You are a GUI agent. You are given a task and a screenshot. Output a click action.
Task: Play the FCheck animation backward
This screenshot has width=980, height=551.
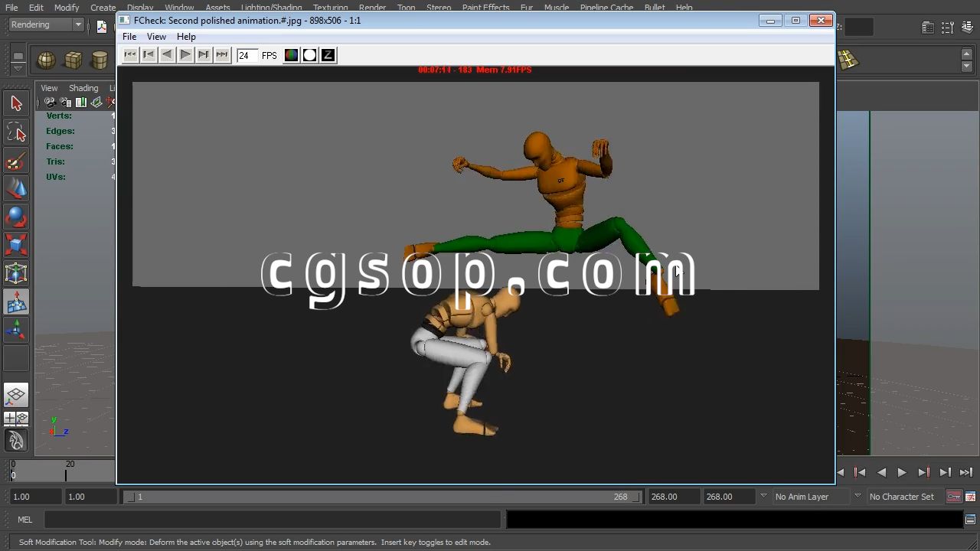(x=167, y=55)
